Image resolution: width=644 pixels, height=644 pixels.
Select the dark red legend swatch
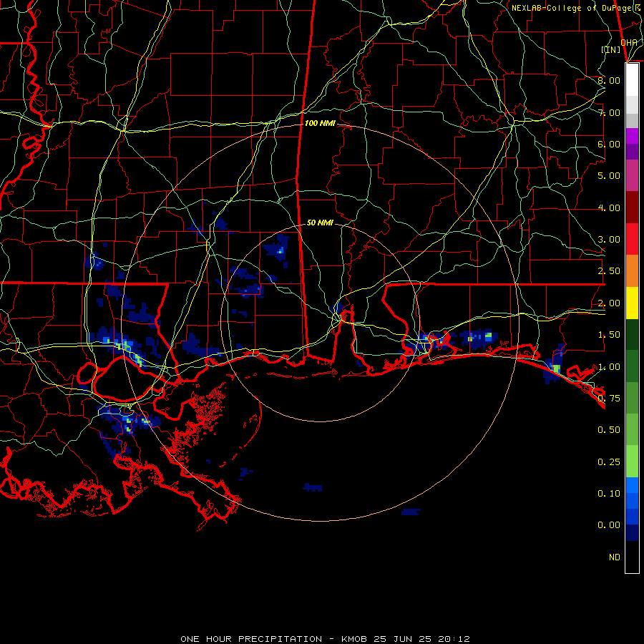(x=632, y=208)
